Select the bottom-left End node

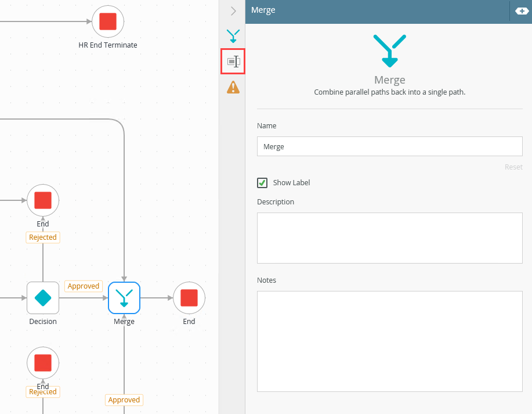(x=43, y=363)
